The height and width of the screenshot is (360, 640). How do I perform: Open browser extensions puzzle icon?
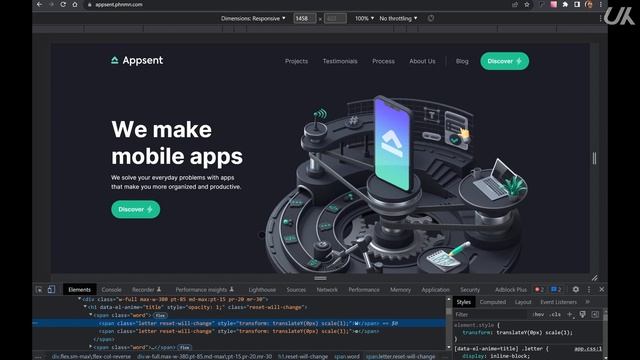point(565,4)
